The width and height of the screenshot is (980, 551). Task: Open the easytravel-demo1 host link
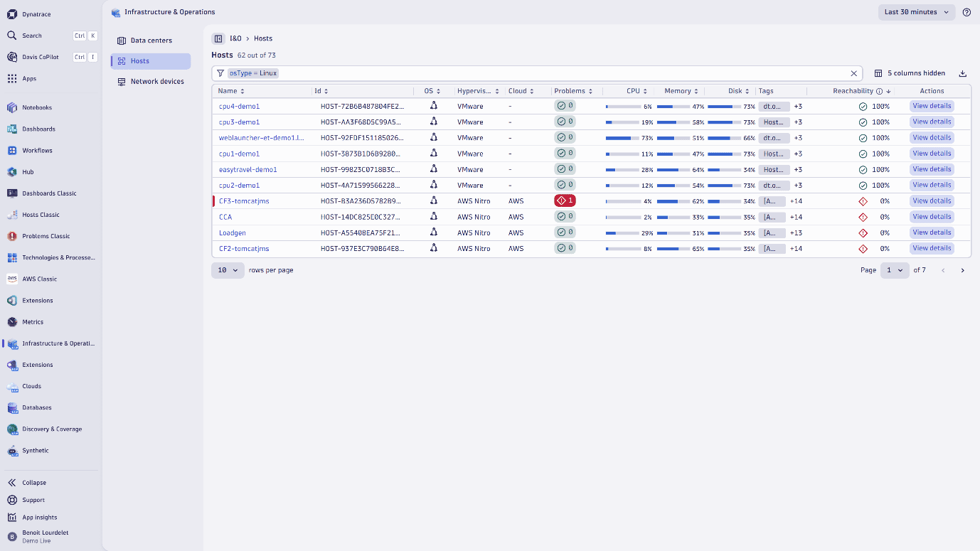click(x=247, y=170)
